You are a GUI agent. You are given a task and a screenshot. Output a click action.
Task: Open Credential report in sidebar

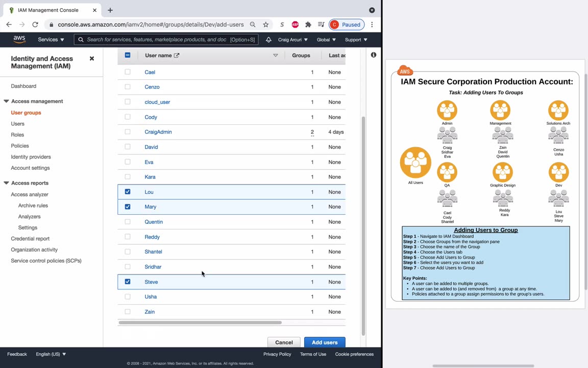(30, 239)
